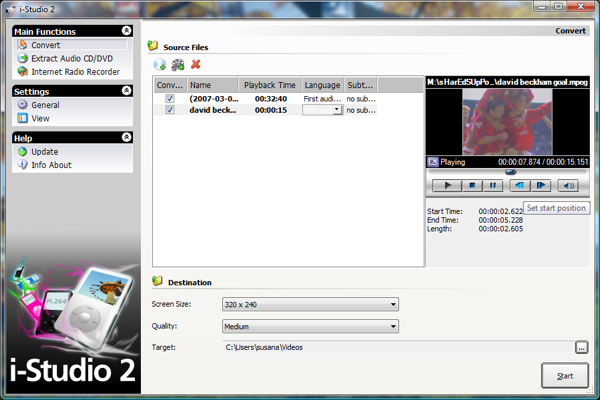The image size is (600, 400).
Task: Click the Update green globe icon
Action: tap(23, 152)
